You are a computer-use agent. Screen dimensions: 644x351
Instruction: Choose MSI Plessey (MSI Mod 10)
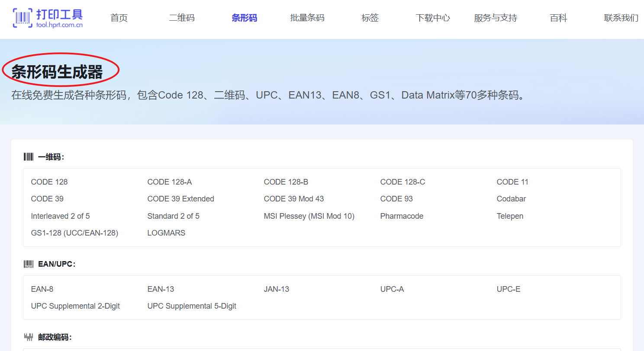click(309, 216)
